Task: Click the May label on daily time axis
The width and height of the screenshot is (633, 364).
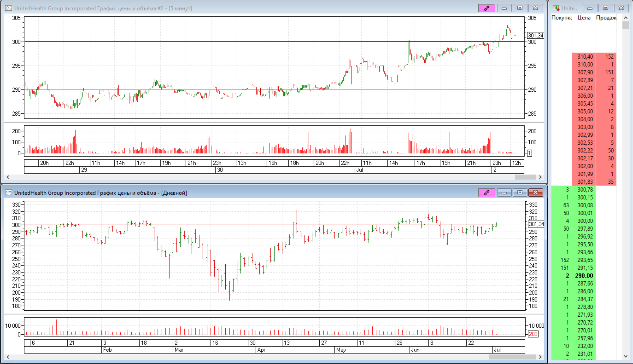Action: 341,350
